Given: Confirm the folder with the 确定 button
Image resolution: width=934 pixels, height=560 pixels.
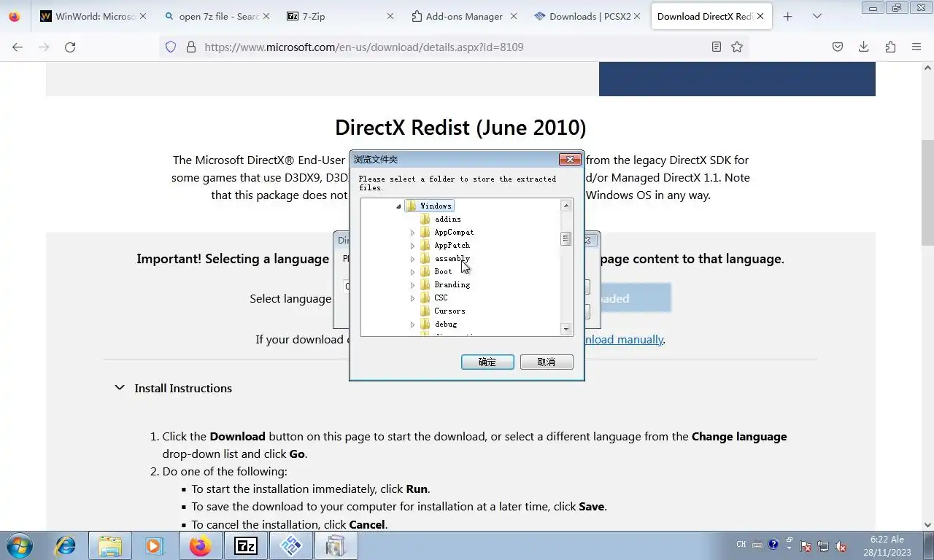Looking at the screenshot, I should (487, 362).
